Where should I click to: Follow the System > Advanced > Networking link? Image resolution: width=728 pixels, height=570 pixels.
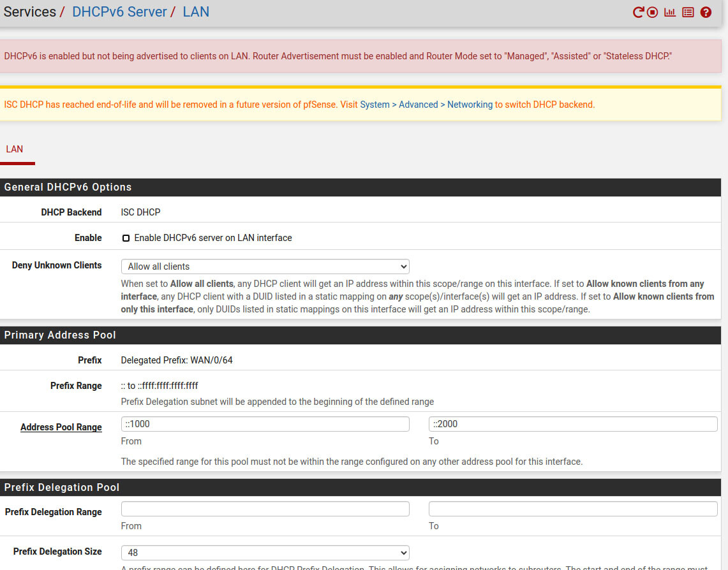(426, 105)
